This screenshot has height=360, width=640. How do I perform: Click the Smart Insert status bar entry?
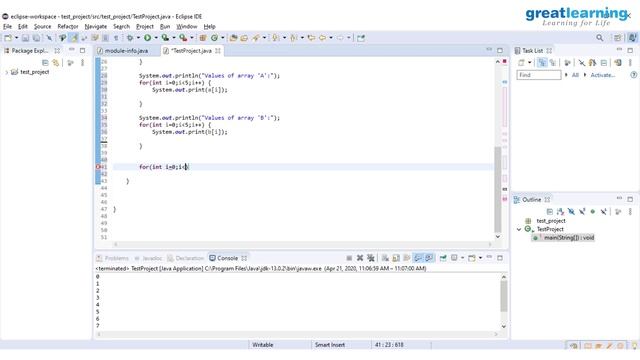tap(330, 345)
